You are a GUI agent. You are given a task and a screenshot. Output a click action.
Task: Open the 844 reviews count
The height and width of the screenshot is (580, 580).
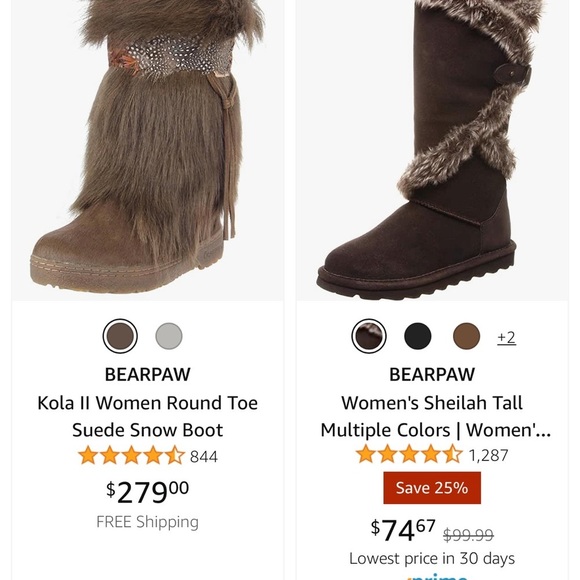[x=204, y=456]
